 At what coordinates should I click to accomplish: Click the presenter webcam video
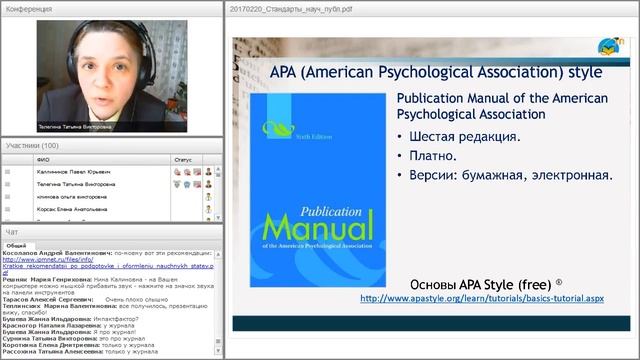point(112,76)
